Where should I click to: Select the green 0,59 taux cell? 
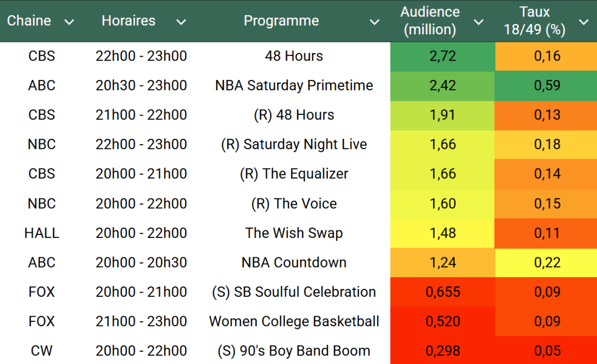547,85
